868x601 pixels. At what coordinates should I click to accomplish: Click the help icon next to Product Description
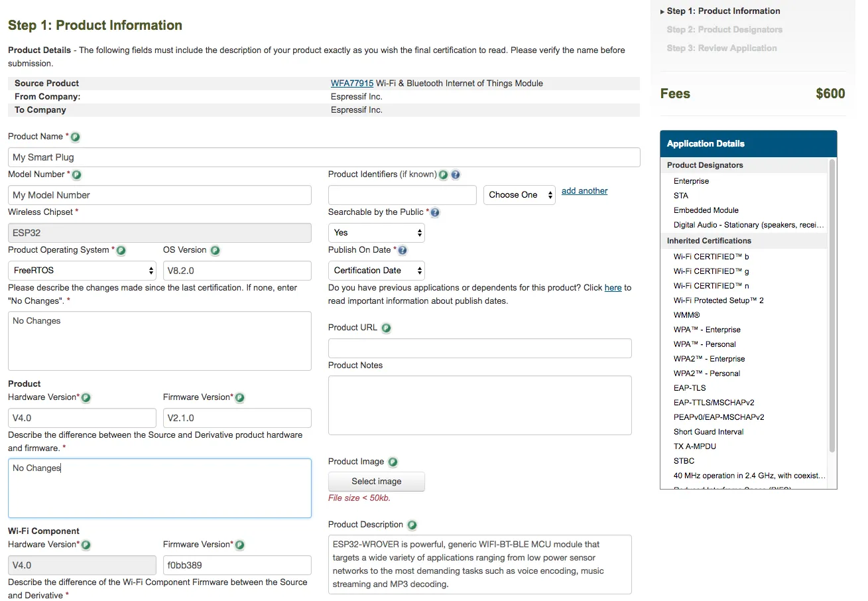pos(412,525)
